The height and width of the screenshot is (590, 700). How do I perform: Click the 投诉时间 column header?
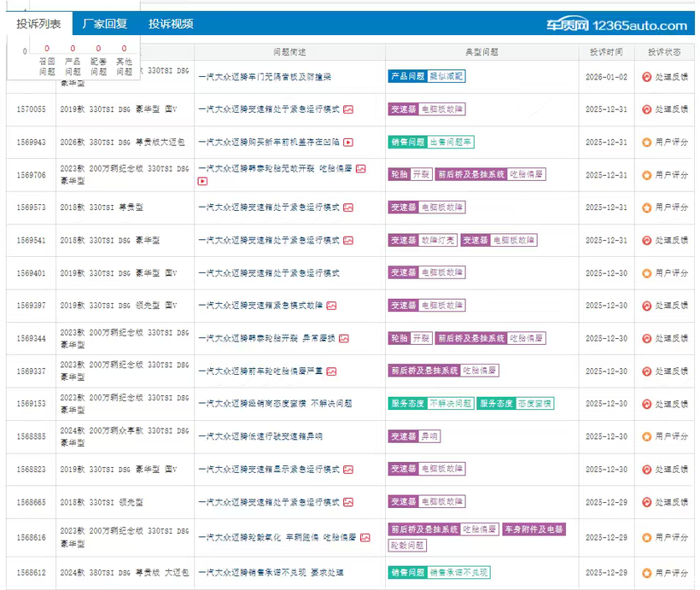(605, 52)
